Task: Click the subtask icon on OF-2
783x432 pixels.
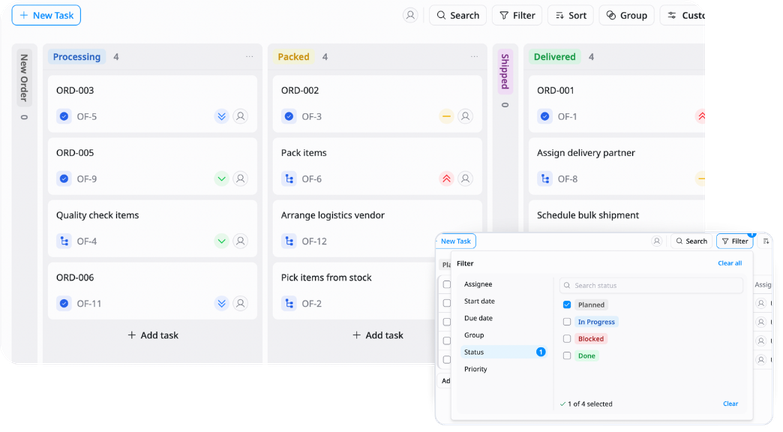Action: (x=289, y=303)
